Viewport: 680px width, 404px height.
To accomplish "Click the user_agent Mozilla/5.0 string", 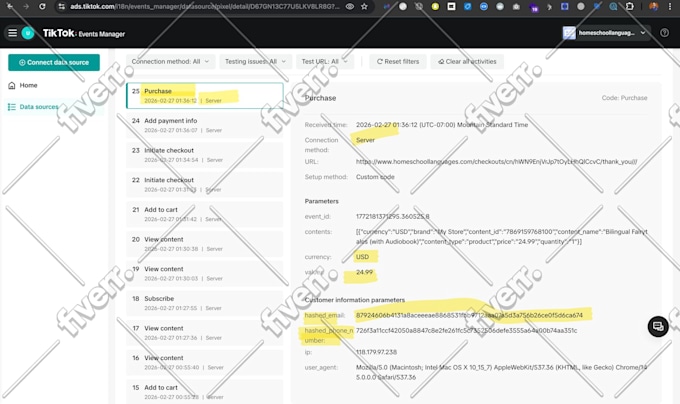I will (x=501, y=372).
